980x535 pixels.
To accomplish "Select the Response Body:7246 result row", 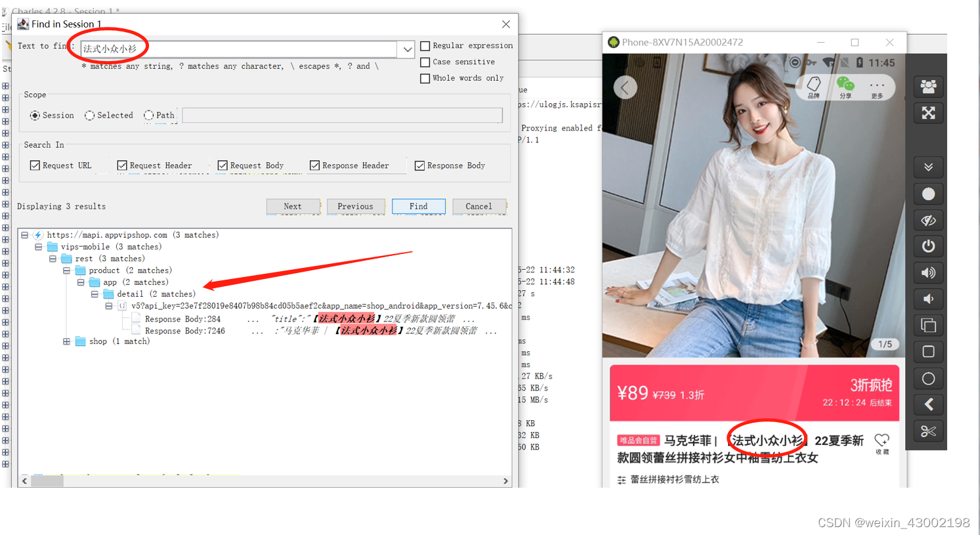I will [x=314, y=331].
